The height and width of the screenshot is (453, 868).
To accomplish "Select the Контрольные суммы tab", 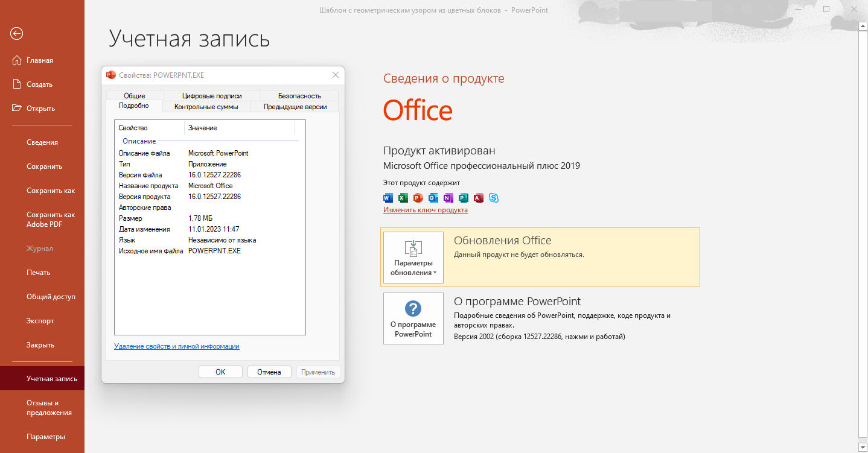I will coord(206,107).
